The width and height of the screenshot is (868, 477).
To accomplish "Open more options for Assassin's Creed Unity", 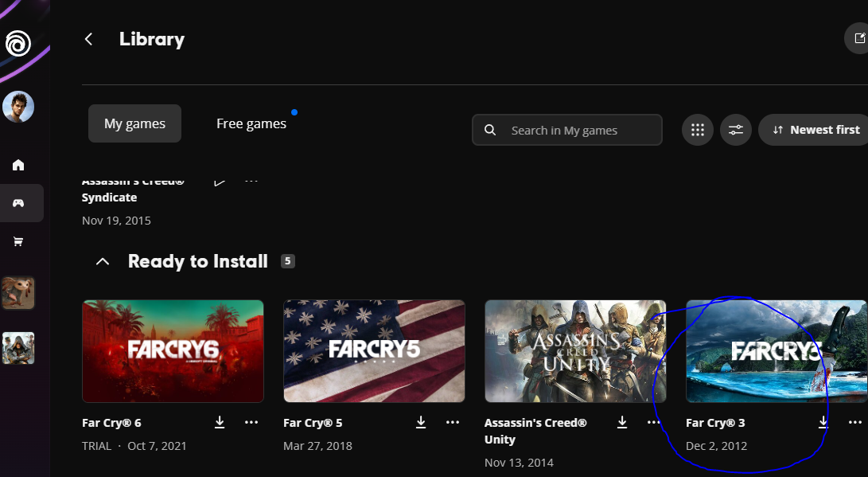I will click(654, 422).
